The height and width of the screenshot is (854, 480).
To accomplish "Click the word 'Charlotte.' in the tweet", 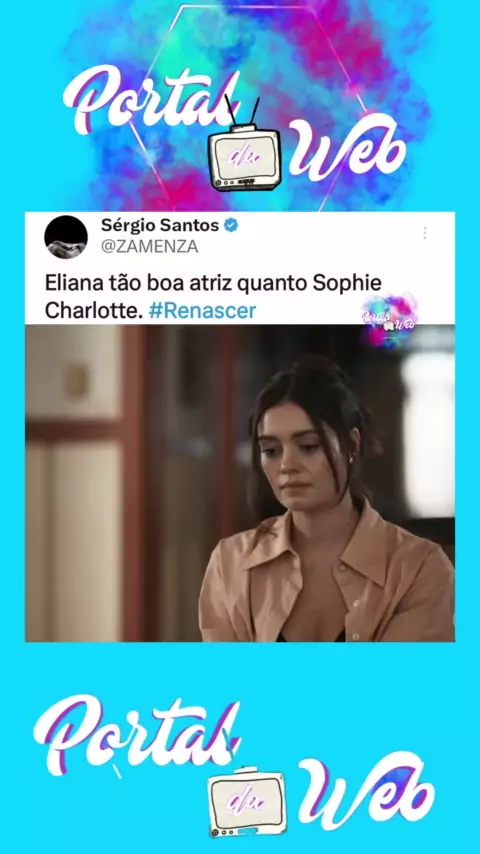I will pos(93,310).
